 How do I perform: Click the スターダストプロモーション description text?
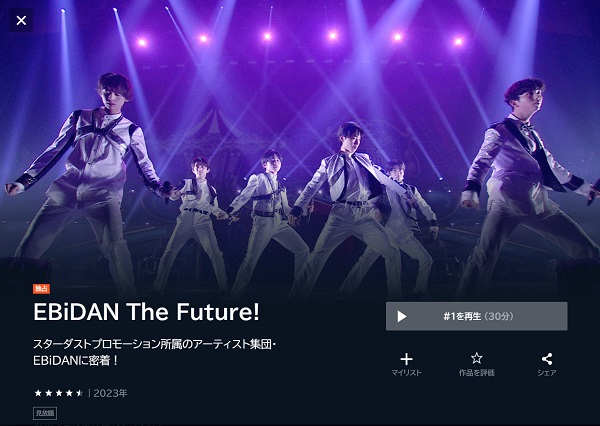click(x=155, y=353)
